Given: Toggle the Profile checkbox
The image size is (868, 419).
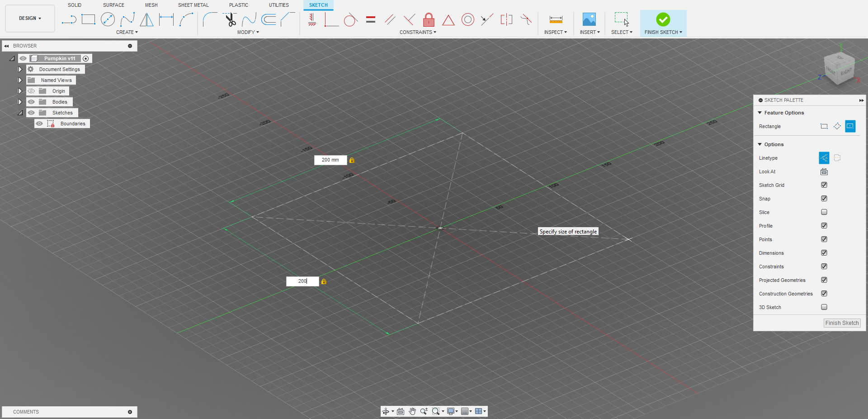Looking at the screenshot, I should [824, 226].
